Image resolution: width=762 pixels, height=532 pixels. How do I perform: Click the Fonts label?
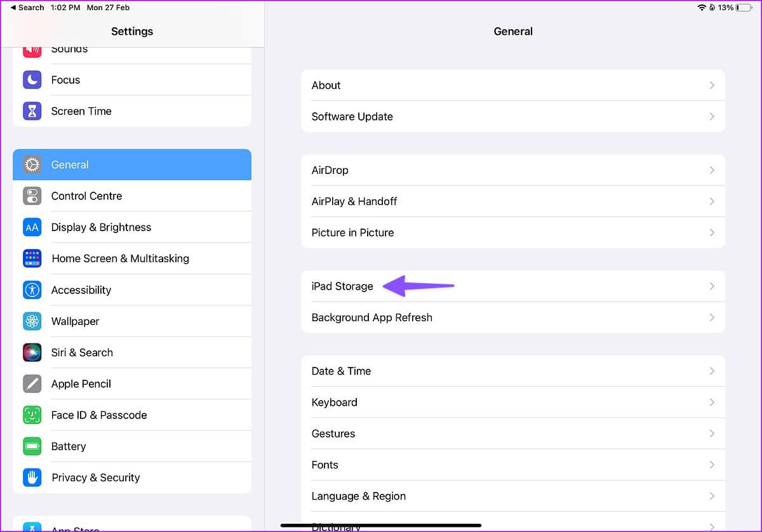pos(325,465)
